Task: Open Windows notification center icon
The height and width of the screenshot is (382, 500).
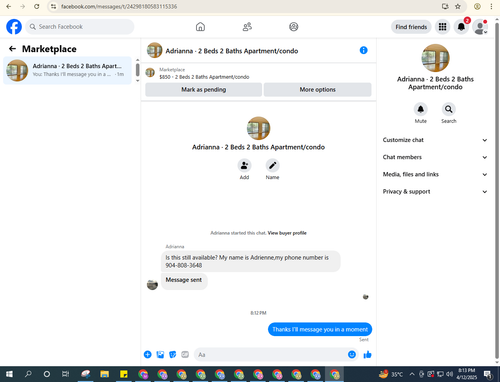Action: coord(488,374)
